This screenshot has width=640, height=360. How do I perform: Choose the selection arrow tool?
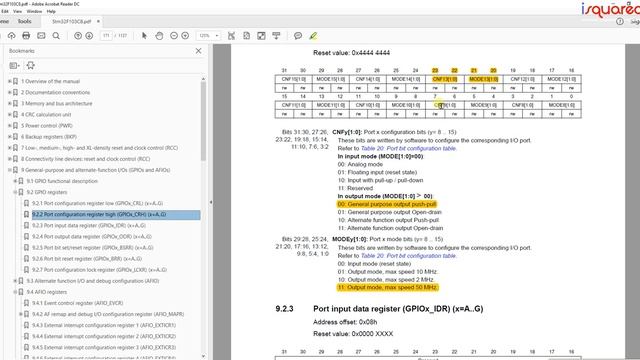point(144,36)
